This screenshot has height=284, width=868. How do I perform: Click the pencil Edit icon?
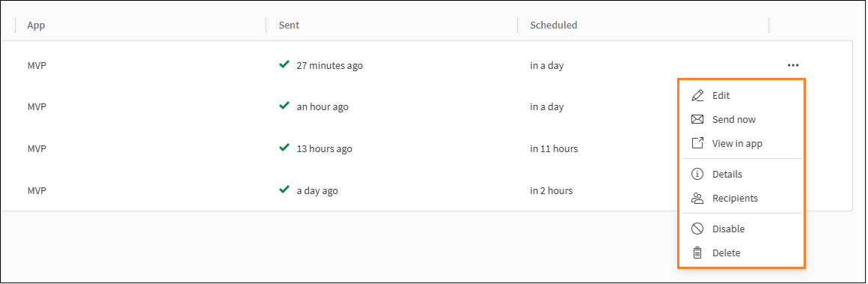click(x=697, y=95)
